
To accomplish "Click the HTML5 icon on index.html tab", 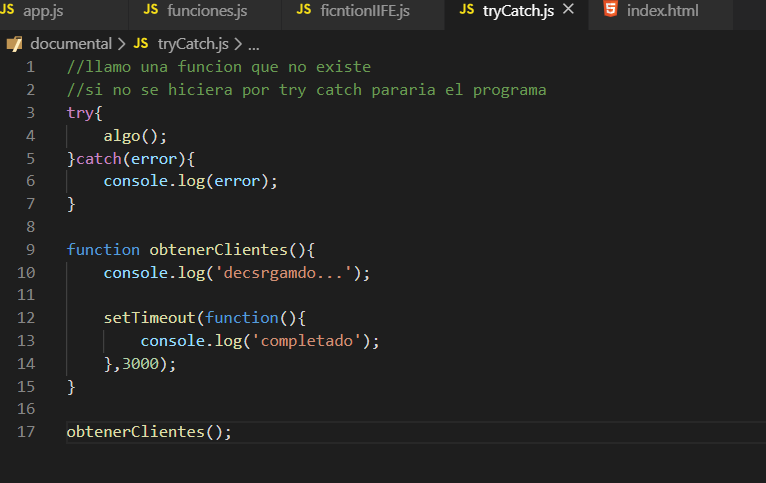I will click(x=611, y=9).
